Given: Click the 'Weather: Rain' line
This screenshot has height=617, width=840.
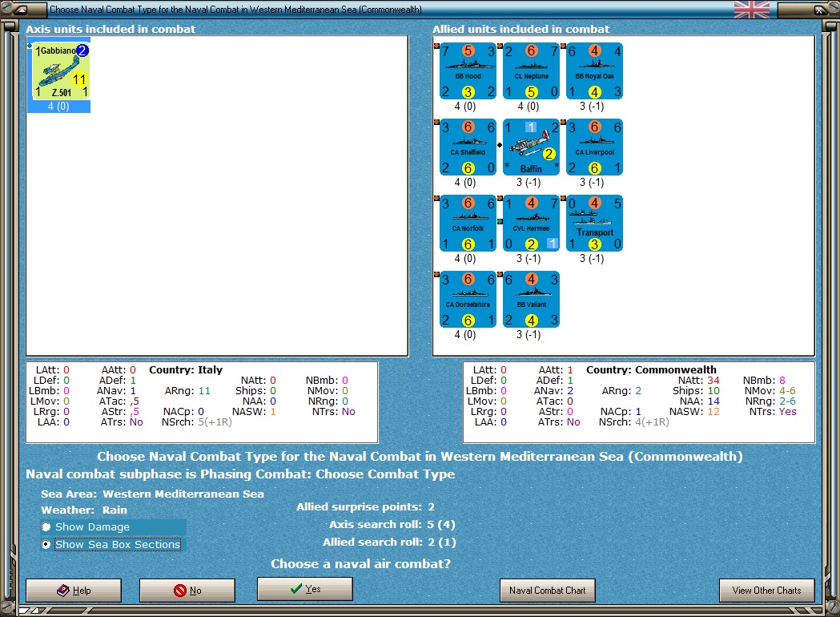Looking at the screenshot, I should tap(84, 510).
